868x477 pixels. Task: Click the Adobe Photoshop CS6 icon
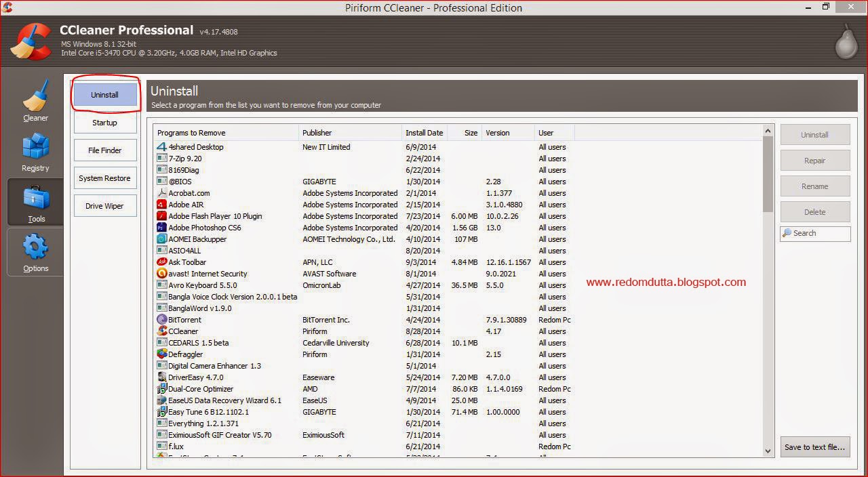pyautogui.click(x=161, y=228)
